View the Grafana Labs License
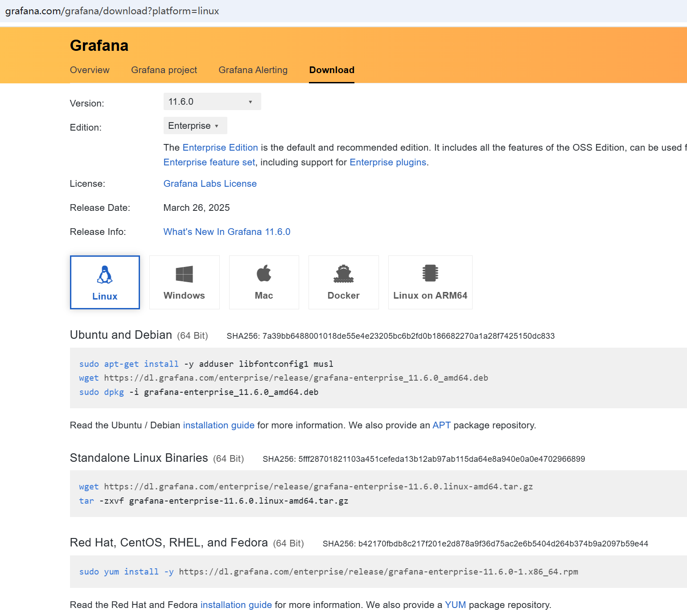The image size is (687, 616). point(210,183)
